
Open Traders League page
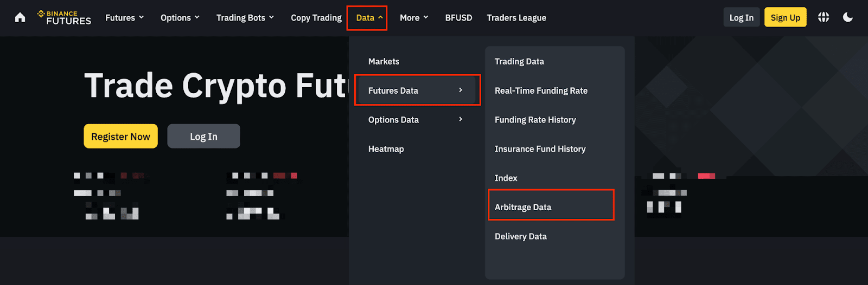point(516,17)
